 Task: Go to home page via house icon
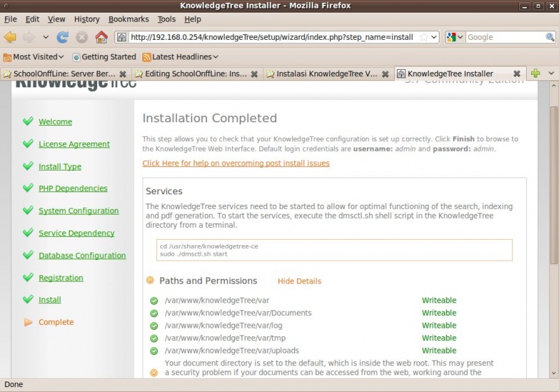(101, 37)
